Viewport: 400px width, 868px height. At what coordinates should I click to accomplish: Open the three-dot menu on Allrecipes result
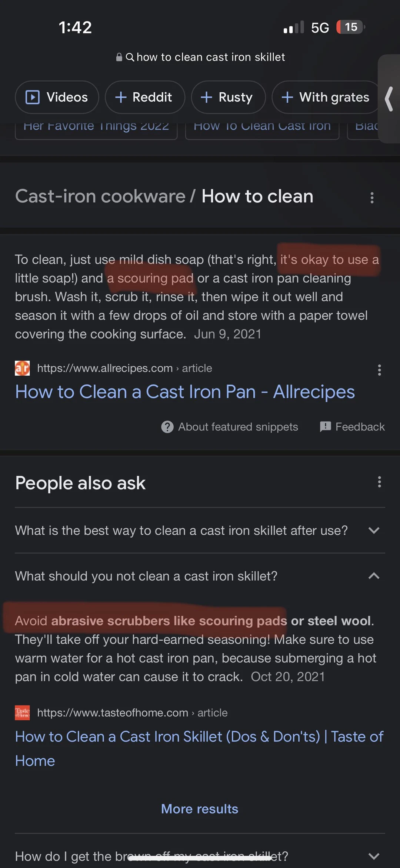click(x=379, y=370)
